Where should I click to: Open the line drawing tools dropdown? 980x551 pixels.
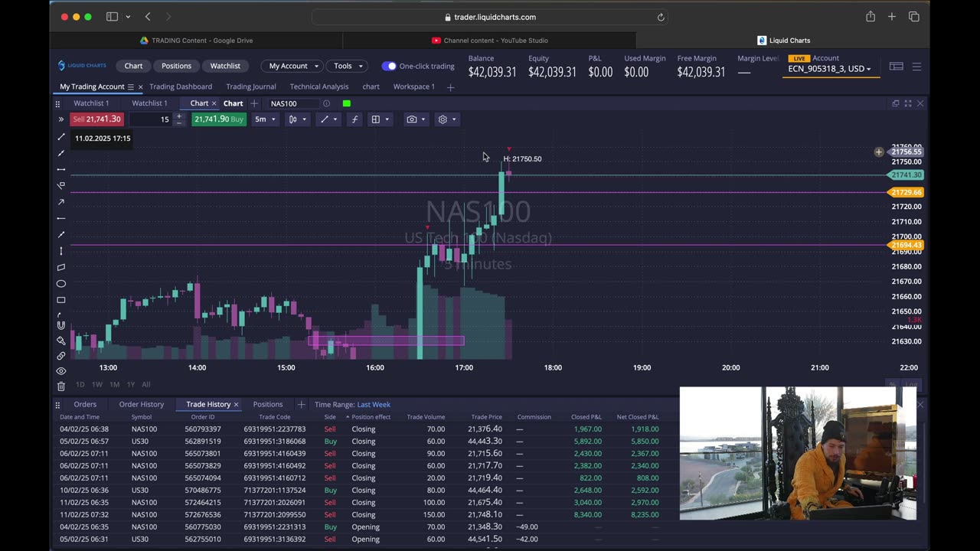(328, 119)
